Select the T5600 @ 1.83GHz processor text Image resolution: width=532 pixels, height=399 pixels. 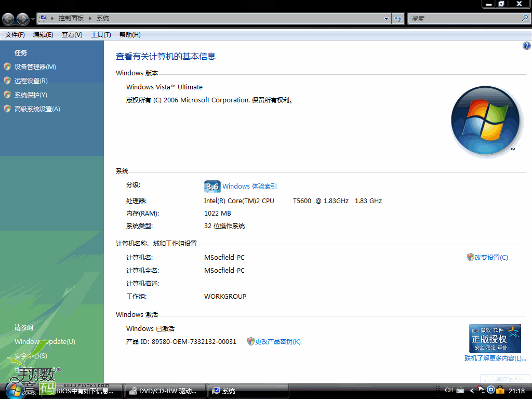click(321, 201)
